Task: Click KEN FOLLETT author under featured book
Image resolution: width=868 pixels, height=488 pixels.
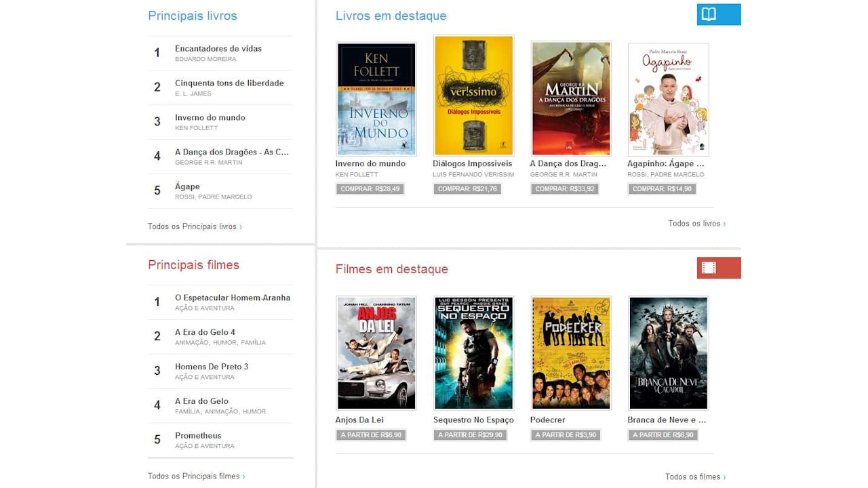Action: (x=357, y=175)
